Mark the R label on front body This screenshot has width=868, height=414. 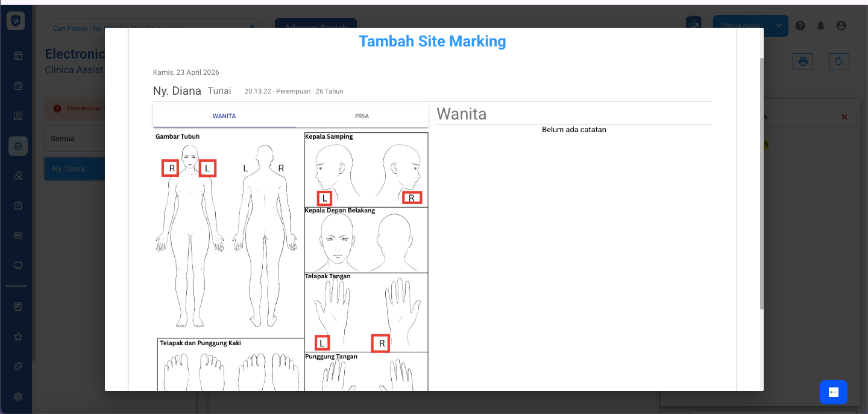point(171,168)
